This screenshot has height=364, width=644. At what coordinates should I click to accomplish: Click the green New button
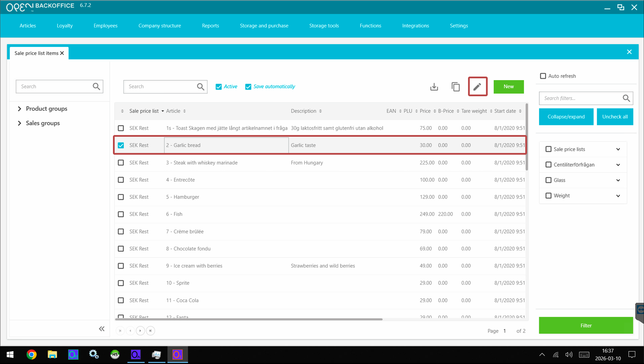point(508,86)
